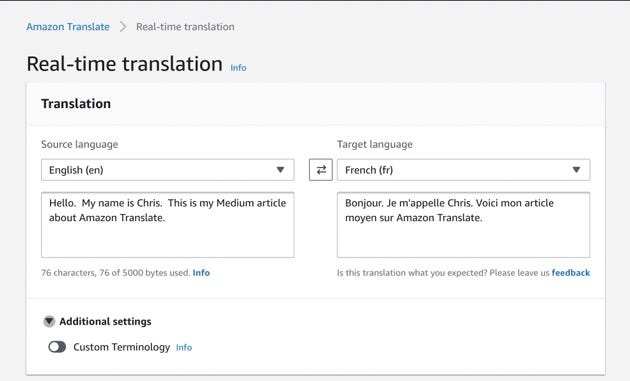Click 'Is this translation what you expected' text
630x381 pixels.
click(412, 273)
